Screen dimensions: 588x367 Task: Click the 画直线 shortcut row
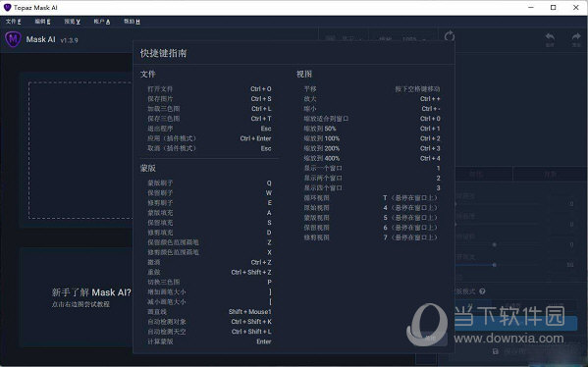click(209, 312)
